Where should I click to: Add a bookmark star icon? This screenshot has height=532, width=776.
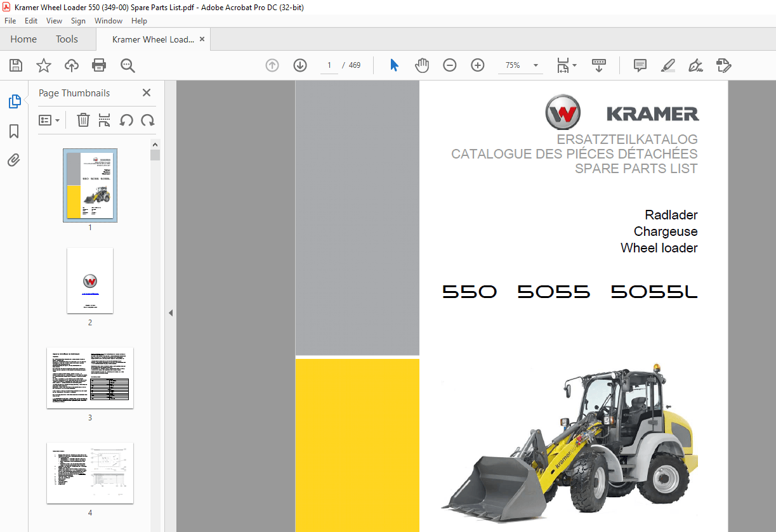coord(44,65)
